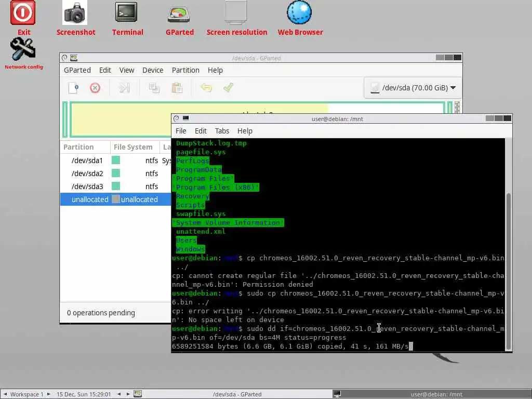Click 'Recovery' directory in terminal listing
This screenshot has height=399, width=532.
coord(192,196)
